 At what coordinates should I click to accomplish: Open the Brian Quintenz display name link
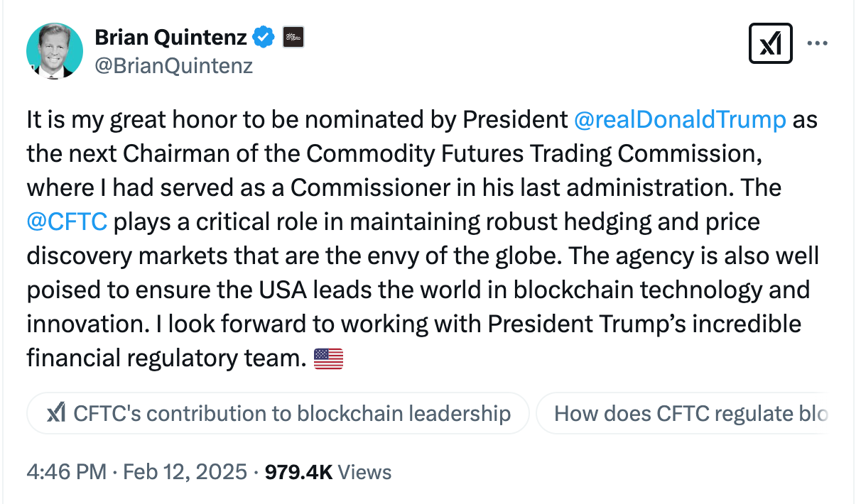click(x=170, y=37)
